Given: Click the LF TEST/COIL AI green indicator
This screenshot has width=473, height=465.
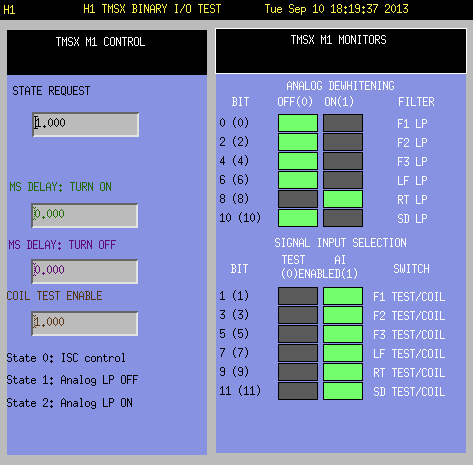Looking at the screenshot, I should tap(343, 353).
